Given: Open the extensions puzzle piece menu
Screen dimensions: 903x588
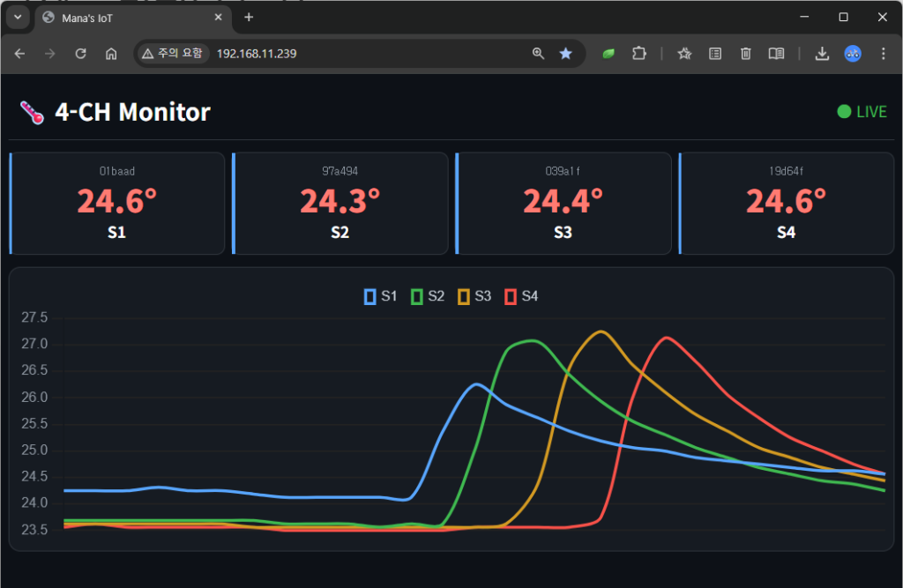Looking at the screenshot, I should (x=638, y=54).
